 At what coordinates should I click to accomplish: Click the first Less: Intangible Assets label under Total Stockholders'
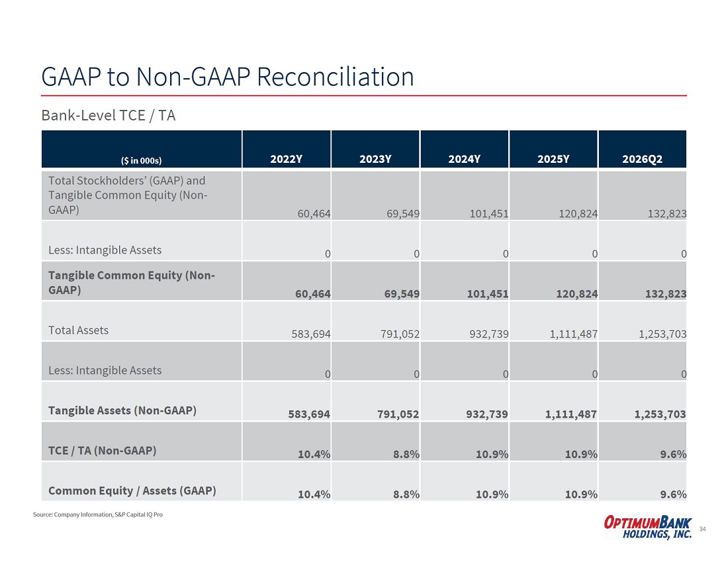[x=105, y=250]
